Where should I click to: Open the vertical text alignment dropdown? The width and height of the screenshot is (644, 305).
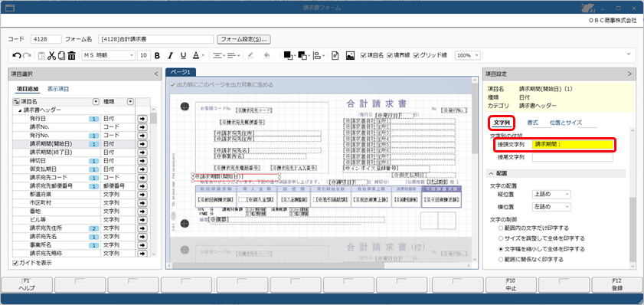tap(234, 55)
